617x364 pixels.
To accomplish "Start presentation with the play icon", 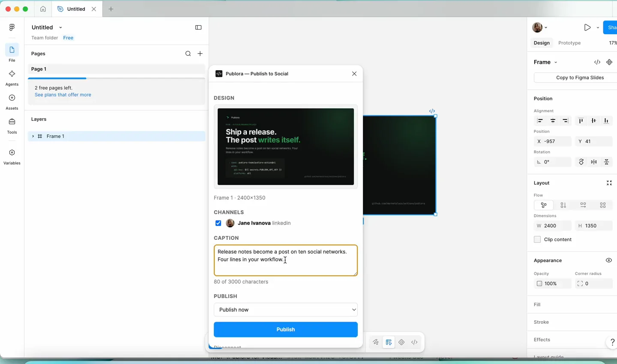I will pyautogui.click(x=587, y=27).
